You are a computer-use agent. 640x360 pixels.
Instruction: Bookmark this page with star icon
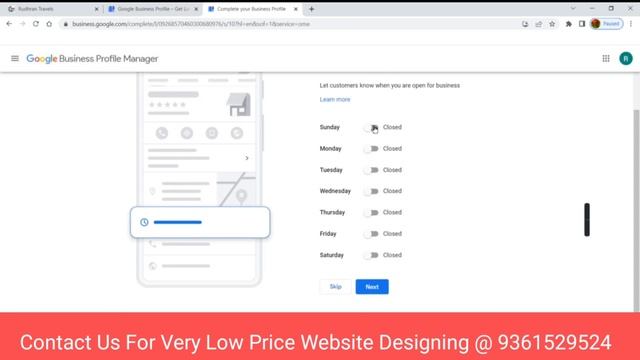(x=552, y=24)
